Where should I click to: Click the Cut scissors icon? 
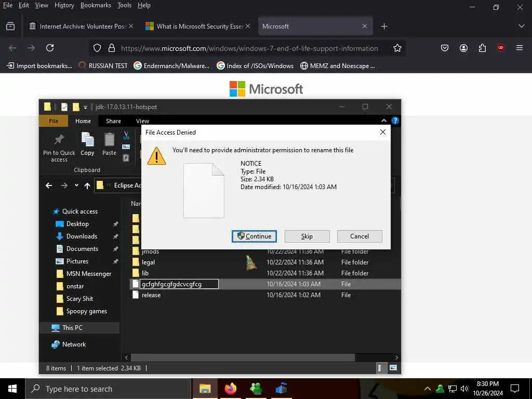[x=126, y=135]
